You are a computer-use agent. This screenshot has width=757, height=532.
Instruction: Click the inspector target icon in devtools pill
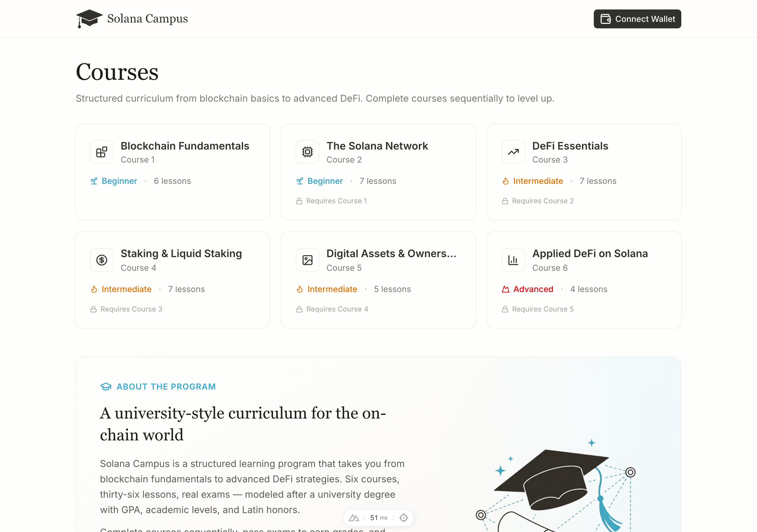(404, 518)
